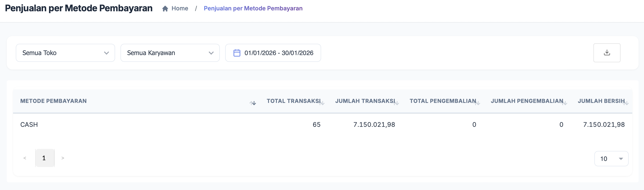Select page 1 in pagination
644x190 pixels.
(44, 158)
